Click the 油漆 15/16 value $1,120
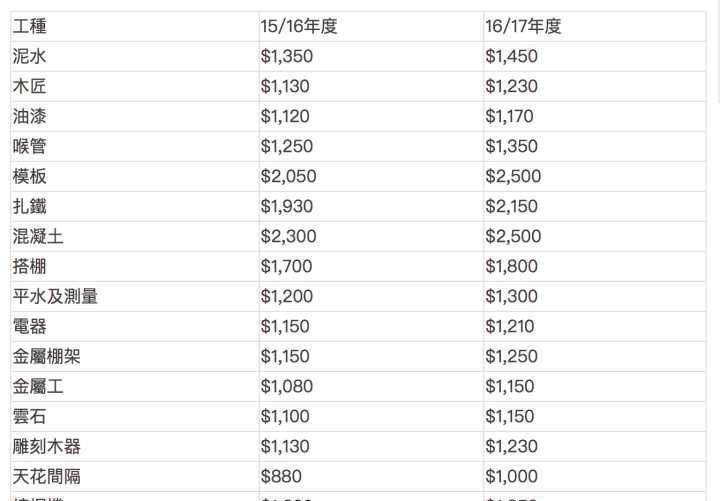 pyautogui.click(x=285, y=117)
